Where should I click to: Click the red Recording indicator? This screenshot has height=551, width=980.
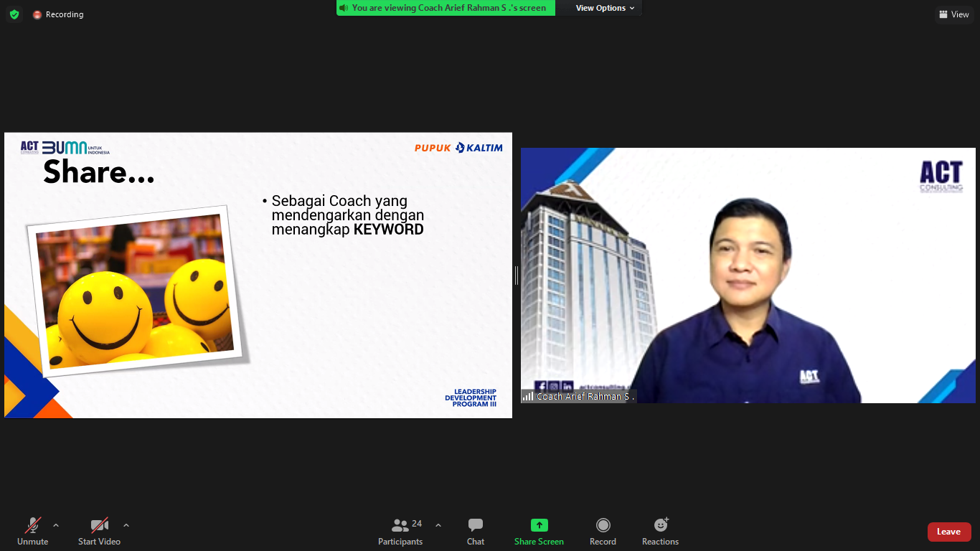tap(57, 14)
